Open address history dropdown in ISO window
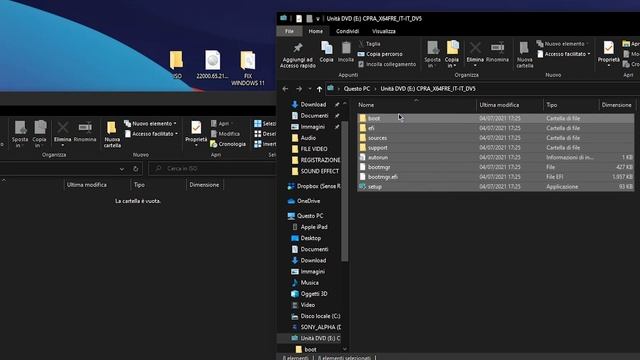 122,169
